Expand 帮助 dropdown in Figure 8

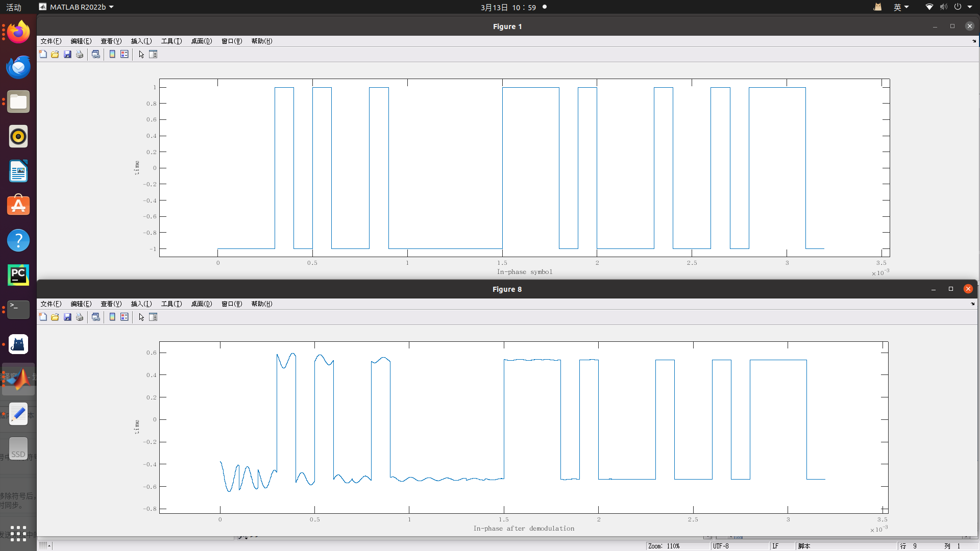coord(261,304)
